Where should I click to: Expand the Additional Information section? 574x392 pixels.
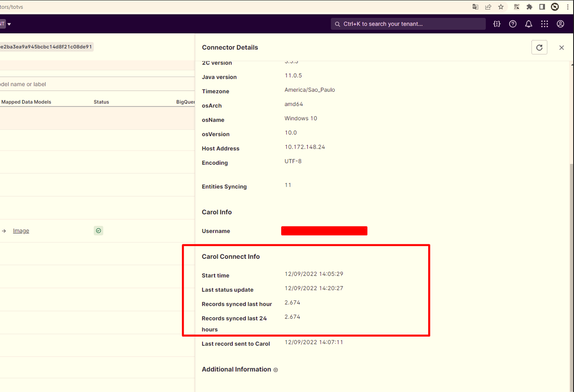(x=275, y=370)
